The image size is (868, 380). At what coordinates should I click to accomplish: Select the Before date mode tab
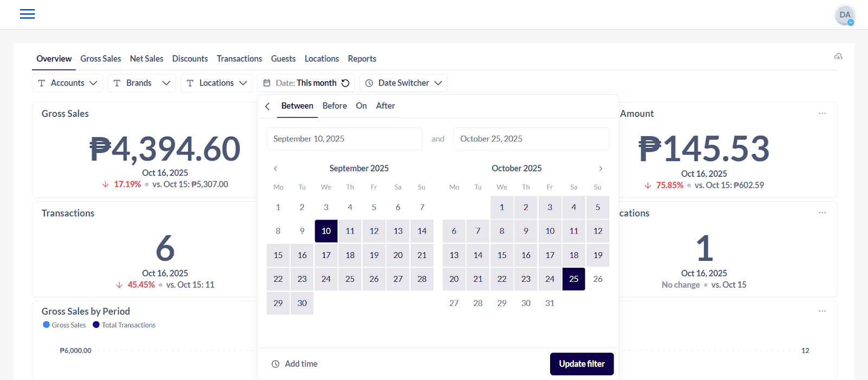click(334, 106)
